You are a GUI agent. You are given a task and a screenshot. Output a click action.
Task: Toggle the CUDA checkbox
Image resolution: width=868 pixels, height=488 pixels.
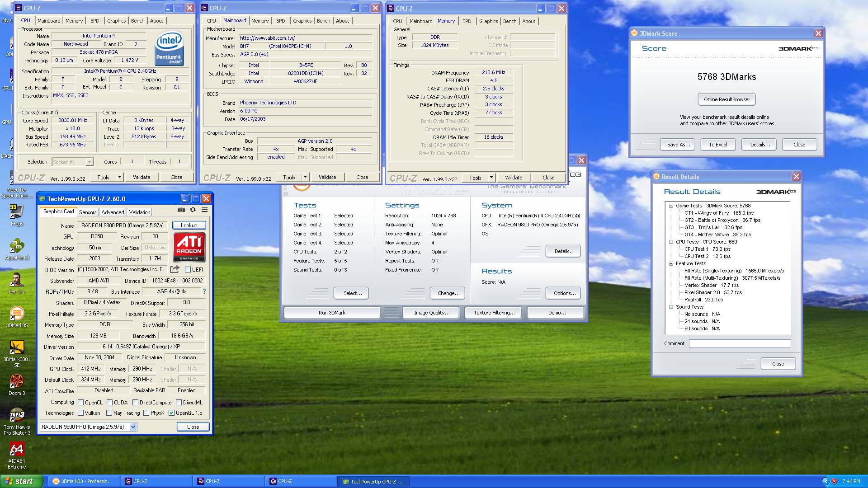[x=109, y=403]
